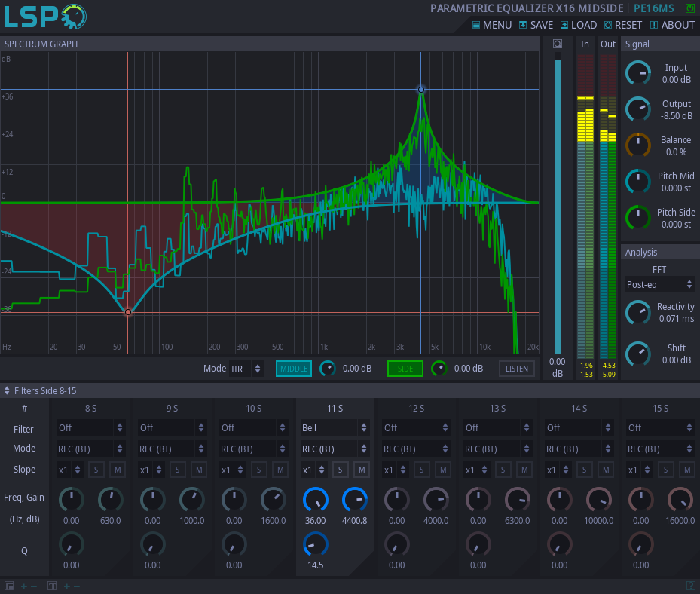Click the Reactivity knob
The height and width of the screenshot is (594, 700).
(638, 312)
